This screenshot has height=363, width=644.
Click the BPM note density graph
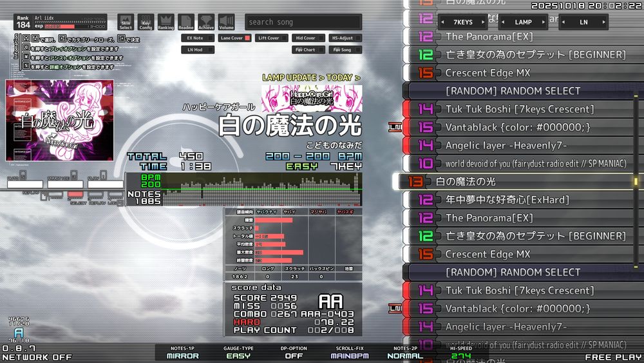click(x=261, y=189)
